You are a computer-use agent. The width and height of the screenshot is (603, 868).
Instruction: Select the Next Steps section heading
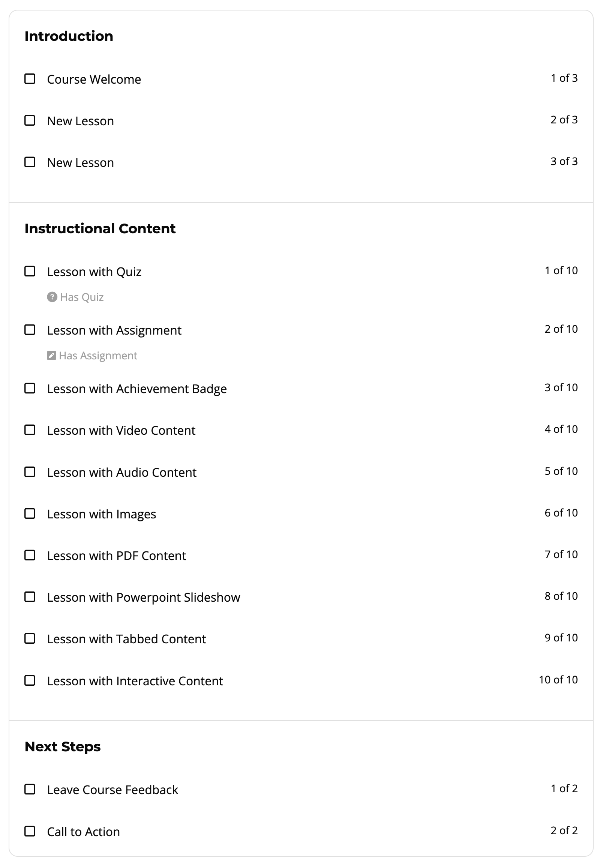(x=63, y=746)
